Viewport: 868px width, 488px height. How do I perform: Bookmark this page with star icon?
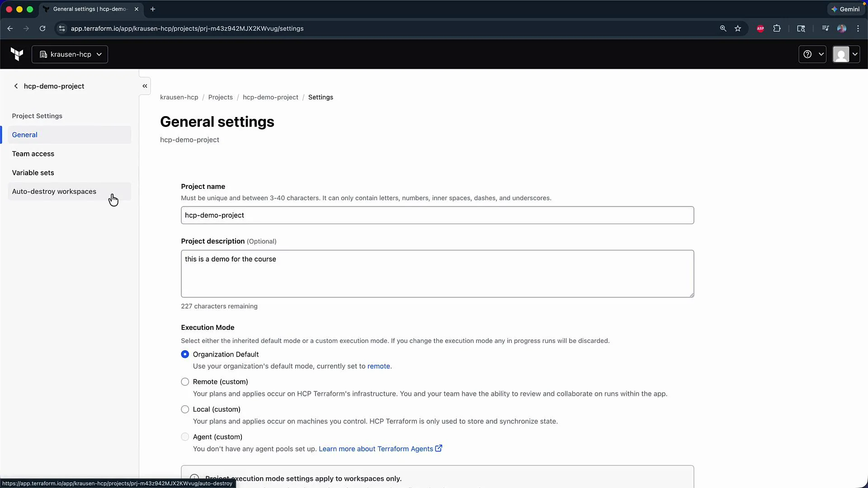pyautogui.click(x=738, y=28)
